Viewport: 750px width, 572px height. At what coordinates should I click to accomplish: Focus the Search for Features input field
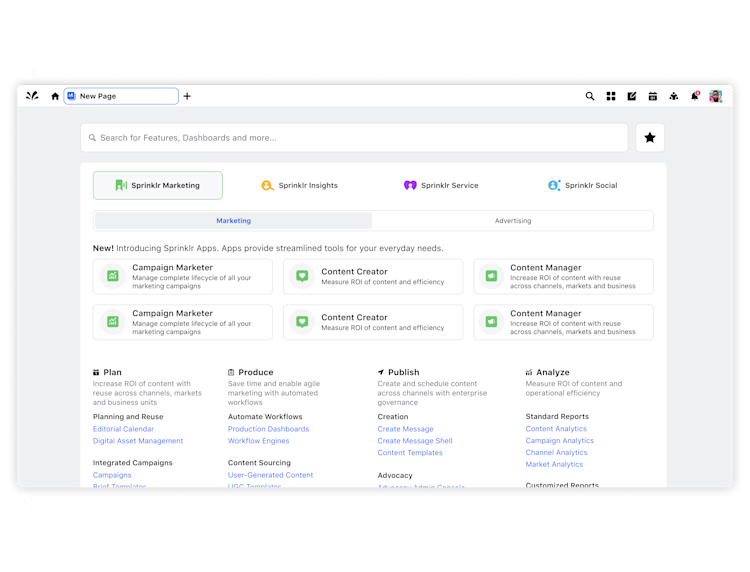tap(354, 138)
